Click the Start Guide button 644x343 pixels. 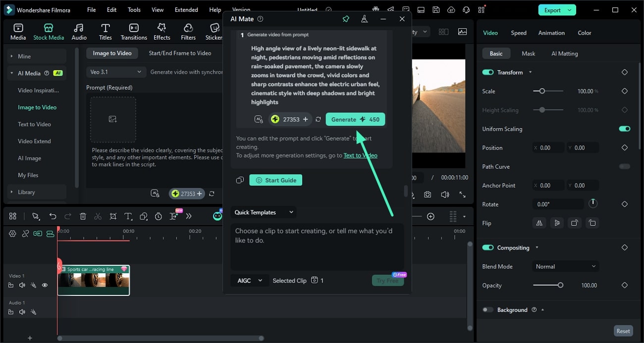[x=275, y=180]
